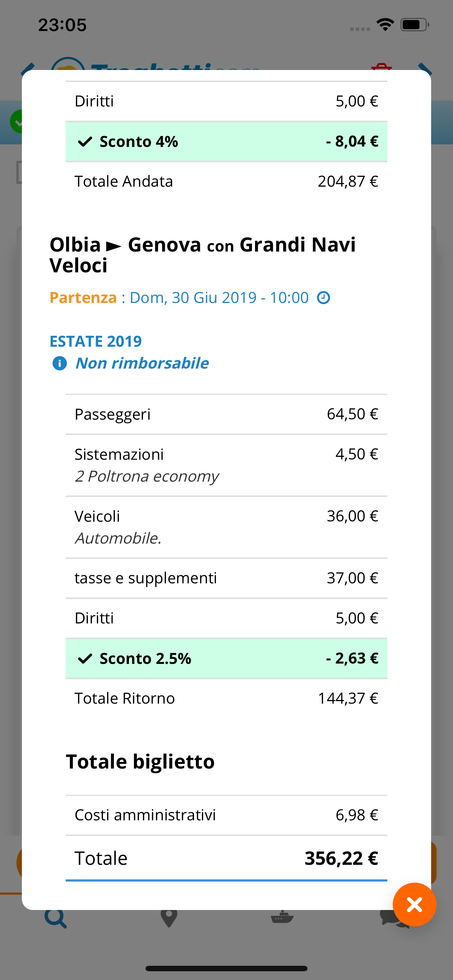Tap the green check circle behind the popup
Viewport: 453px width, 980px height.
pyautogui.click(x=16, y=122)
